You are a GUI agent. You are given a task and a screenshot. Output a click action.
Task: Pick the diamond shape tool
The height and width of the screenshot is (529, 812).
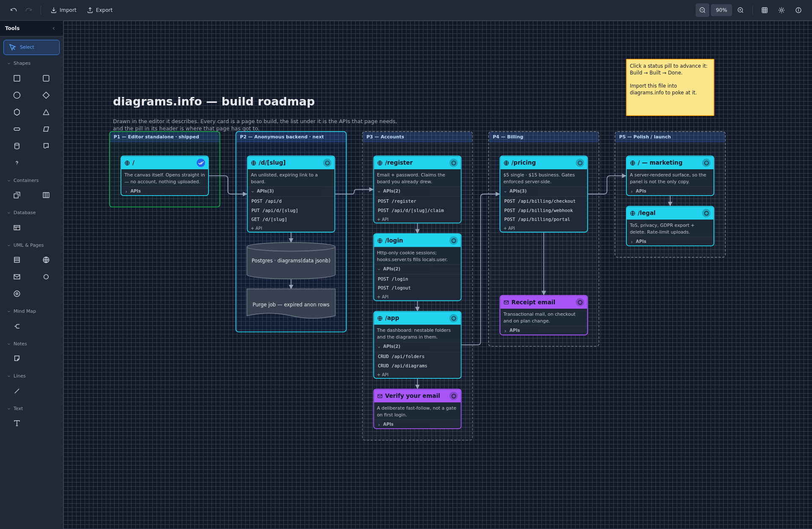[46, 95]
